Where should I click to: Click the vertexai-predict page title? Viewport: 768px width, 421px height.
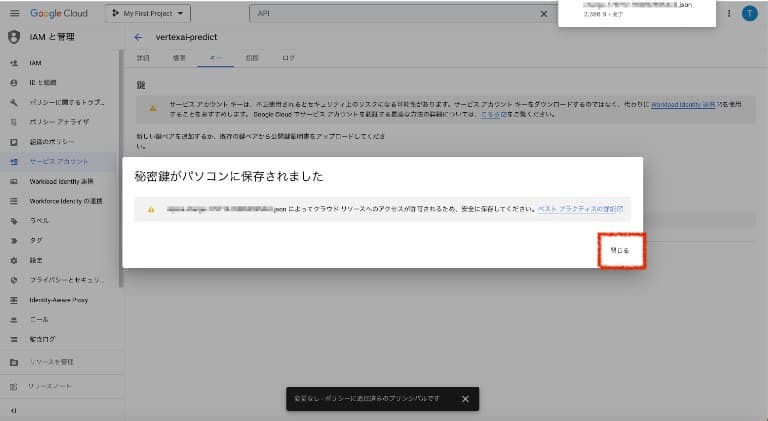(186, 37)
